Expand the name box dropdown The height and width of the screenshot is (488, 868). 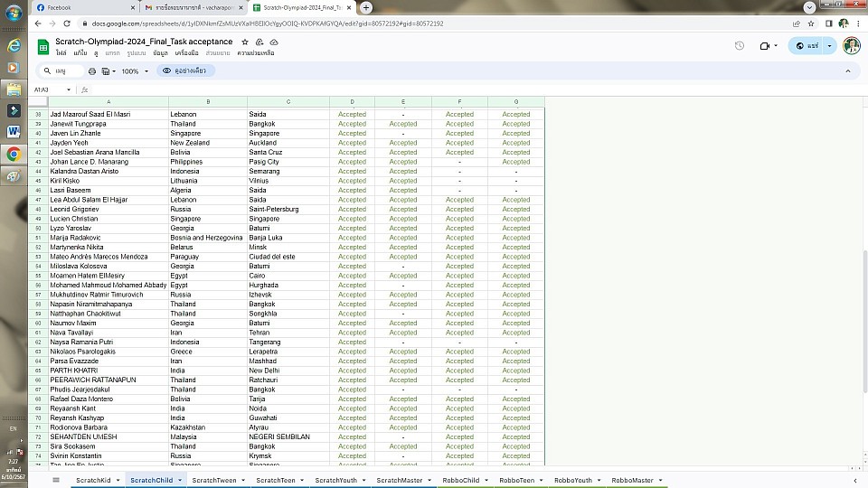(x=69, y=89)
